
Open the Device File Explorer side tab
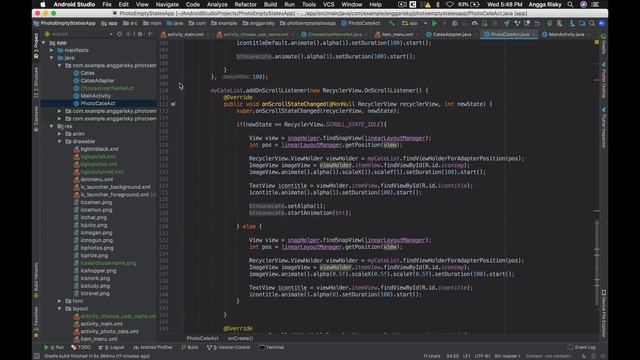pyautogui.click(x=604, y=313)
